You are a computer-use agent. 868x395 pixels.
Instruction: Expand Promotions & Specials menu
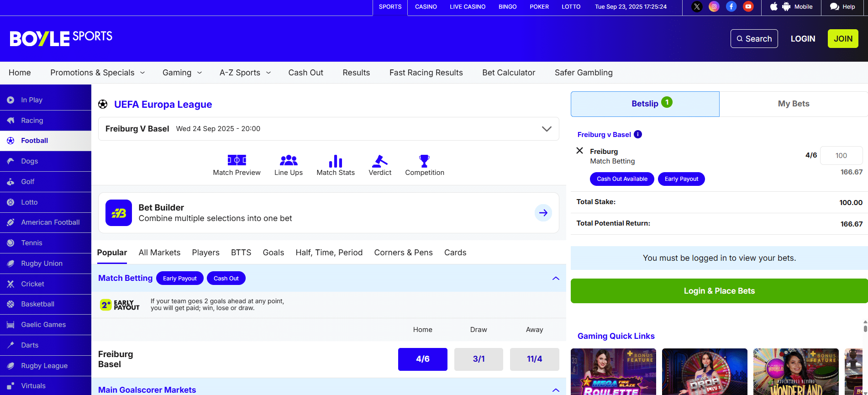click(x=142, y=73)
